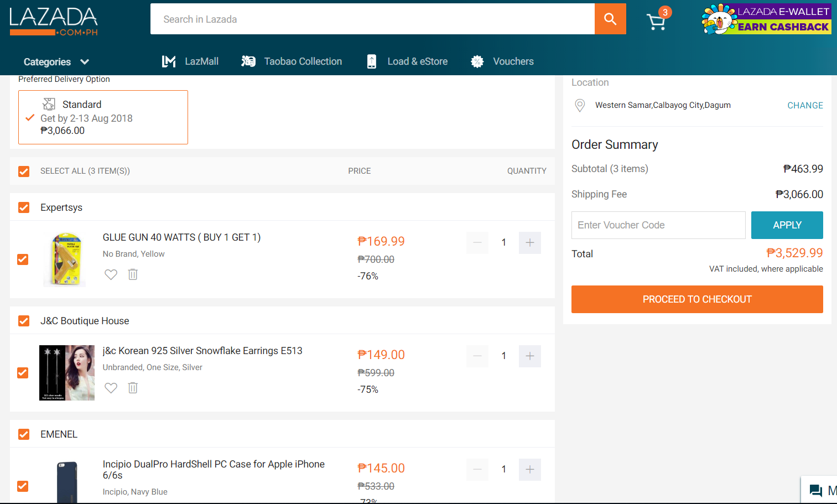
Task: Toggle the J&C Boutique House store checkbox
Action: click(23, 321)
